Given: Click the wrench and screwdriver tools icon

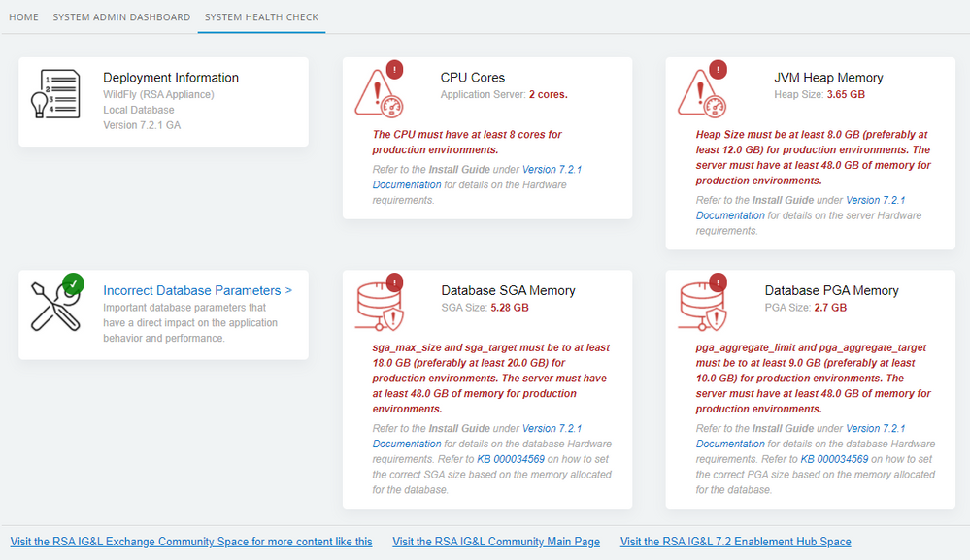Looking at the screenshot, I should tap(53, 307).
